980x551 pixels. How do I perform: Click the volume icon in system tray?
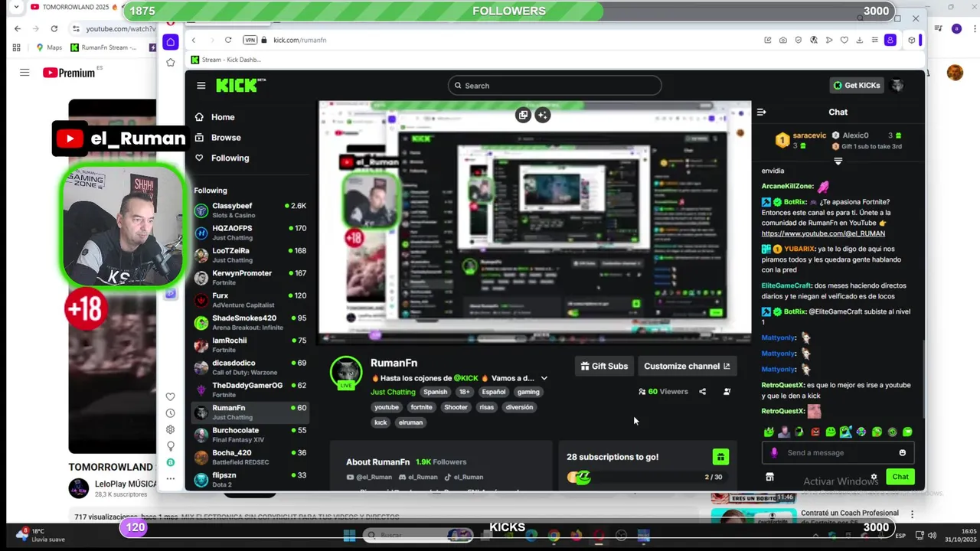pyautogui.click(x=933, y=536)
